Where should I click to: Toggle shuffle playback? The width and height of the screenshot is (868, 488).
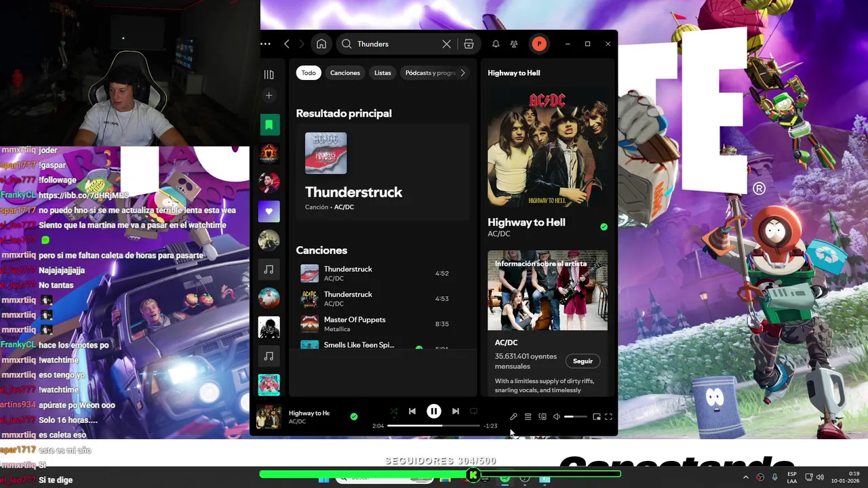(x=394, y=411)
